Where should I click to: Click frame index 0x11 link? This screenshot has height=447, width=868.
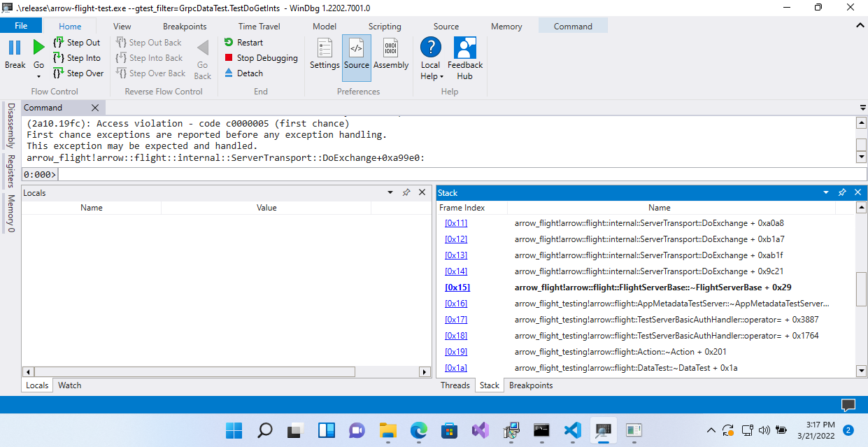tap(456, 223)
